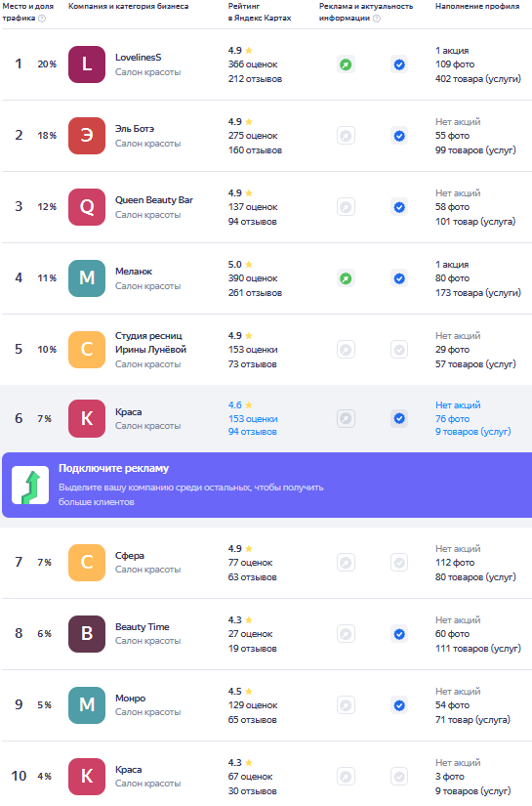
Task: Click the grey advertising icon for Эль Ботэ
Action: [x=347, y=136]
